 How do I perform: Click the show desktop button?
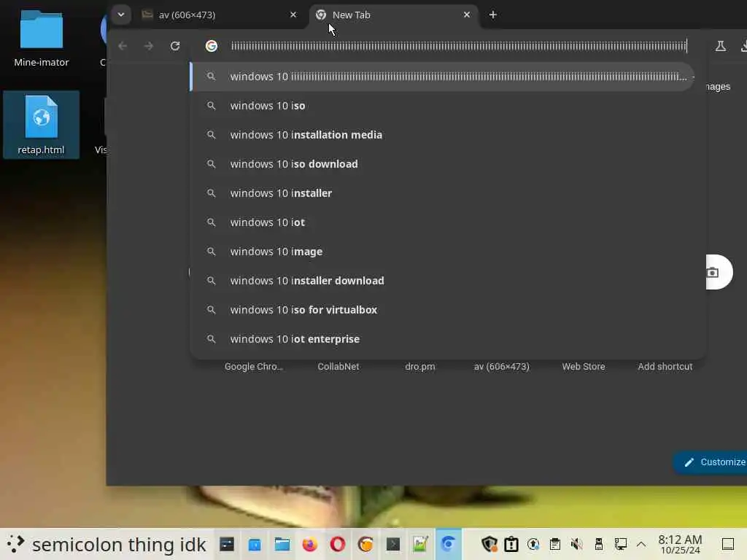728,544
